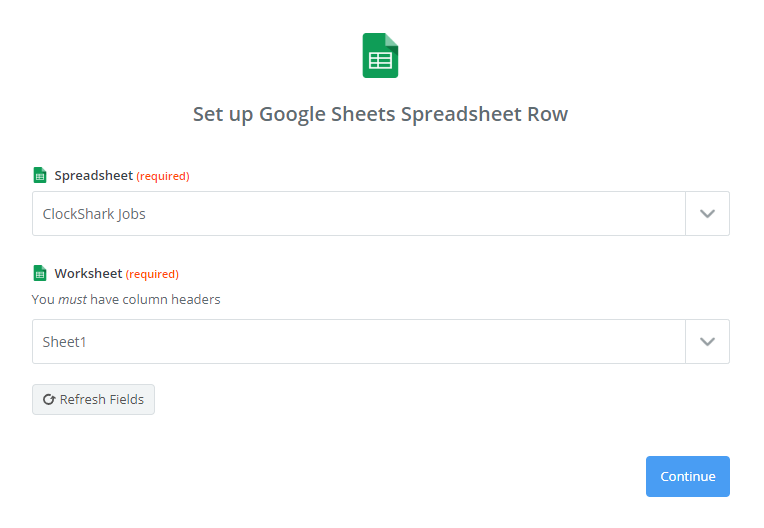
Task: Click the column headers helper text
Action: 126,299
